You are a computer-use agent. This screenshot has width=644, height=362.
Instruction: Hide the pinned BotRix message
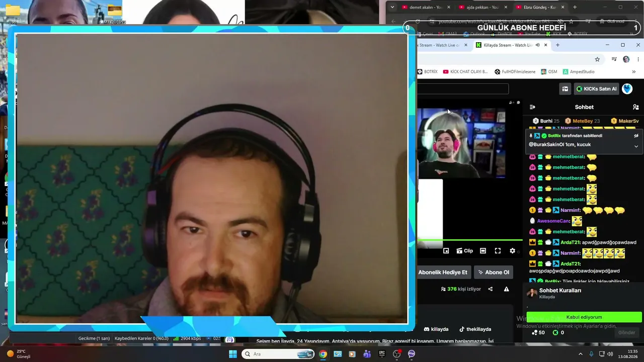click(x=636, y=136)
